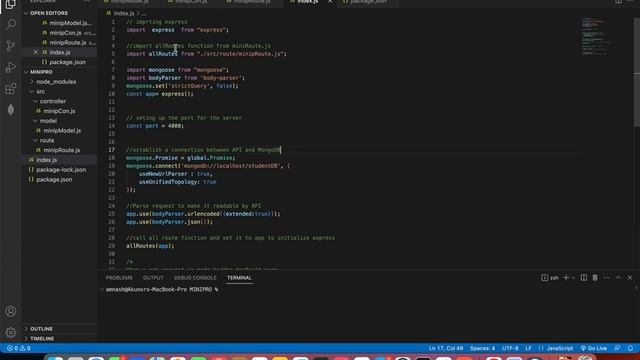Open the Extensions view

click(x=11, y=89)
